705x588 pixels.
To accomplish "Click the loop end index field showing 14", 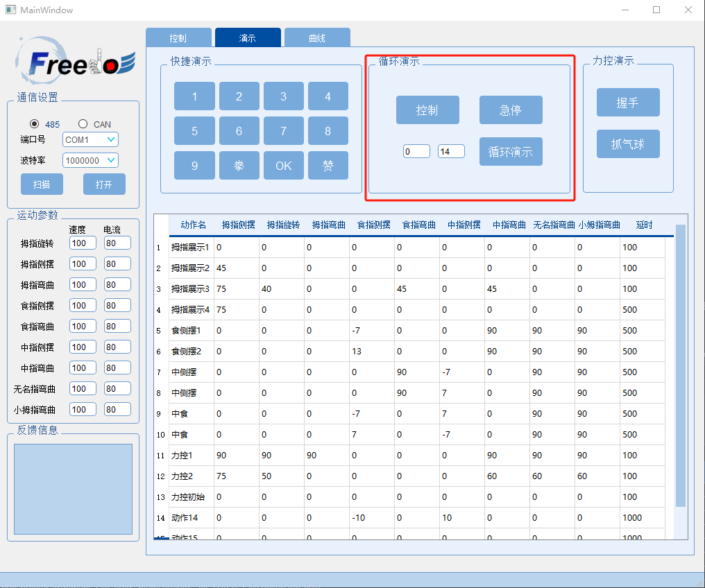I will (451, 151).
